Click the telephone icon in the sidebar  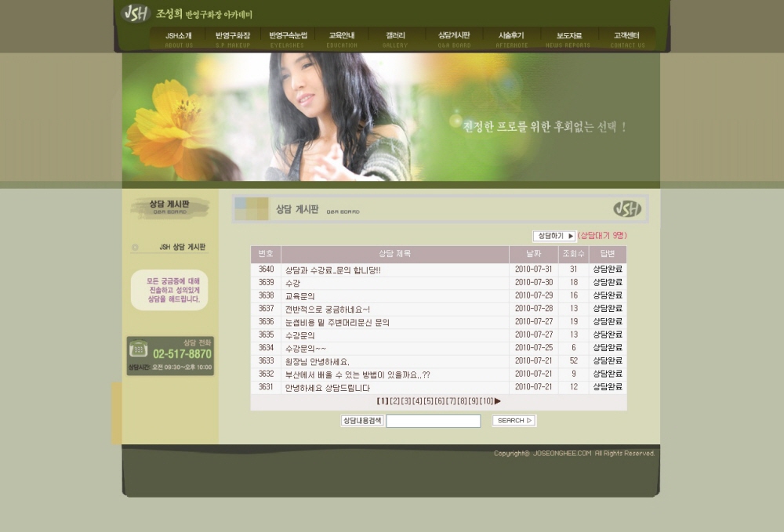[139, 349]
